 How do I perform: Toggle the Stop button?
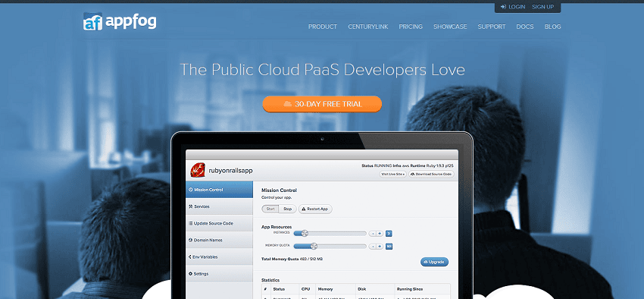tap(287, 209)
